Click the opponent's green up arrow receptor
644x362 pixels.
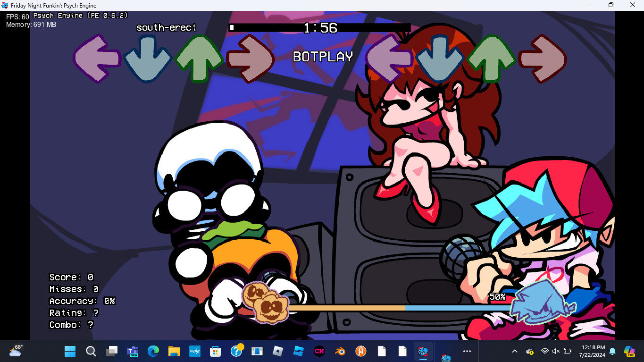click(199, 59)
